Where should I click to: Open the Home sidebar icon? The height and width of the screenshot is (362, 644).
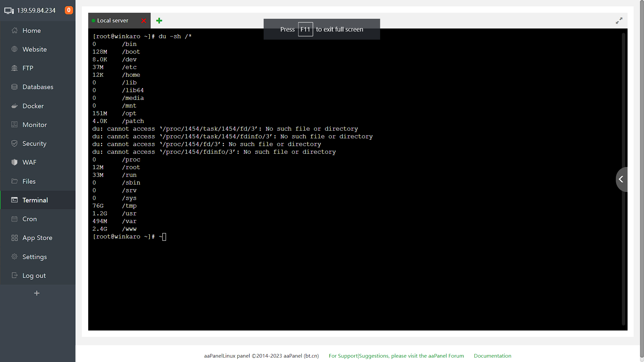pyautogui.click(x=14, y=31)
